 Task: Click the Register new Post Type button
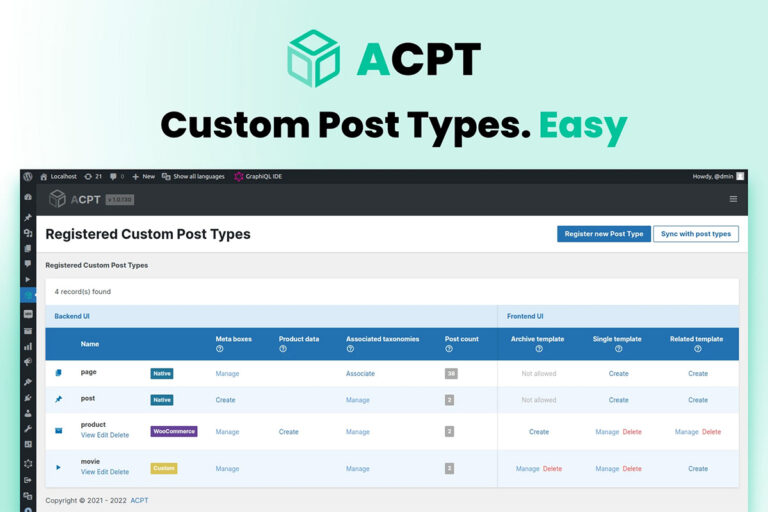(x=604, y=234)
